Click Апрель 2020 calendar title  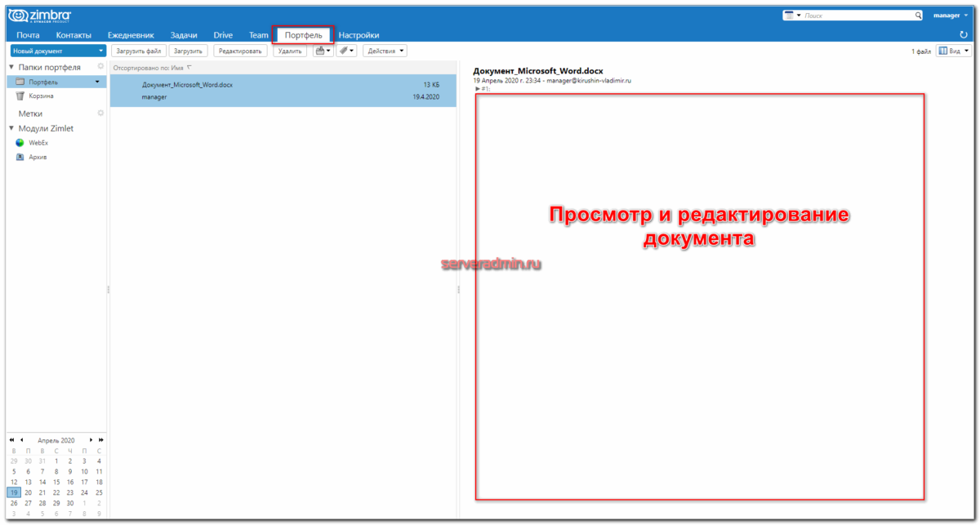tap(56, 440)
